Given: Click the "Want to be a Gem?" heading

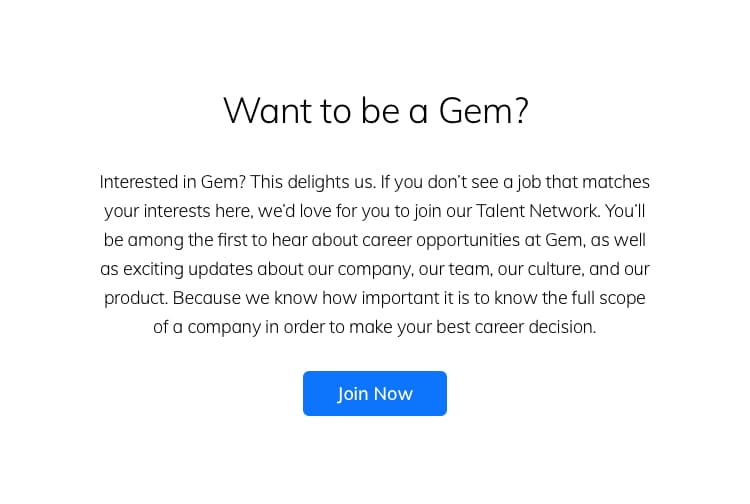Looking at the screenshot, I should coord(375,110).
